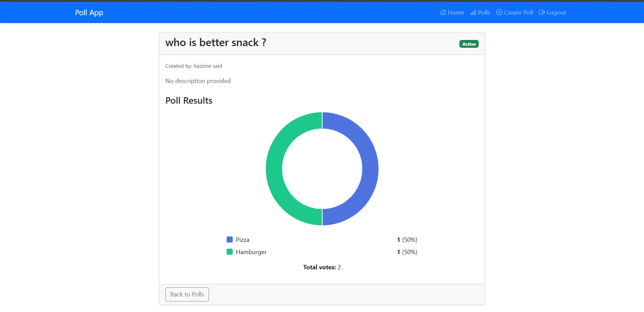This screenshot has width=644, height=312.
Task: Click the green Hamburger legend swatch
Action: 230,252
